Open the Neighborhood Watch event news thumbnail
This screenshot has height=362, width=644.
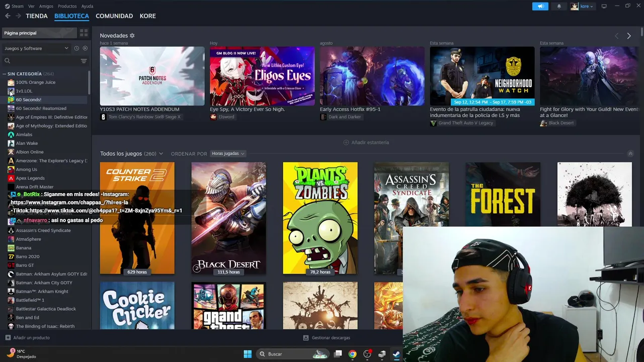482,76
